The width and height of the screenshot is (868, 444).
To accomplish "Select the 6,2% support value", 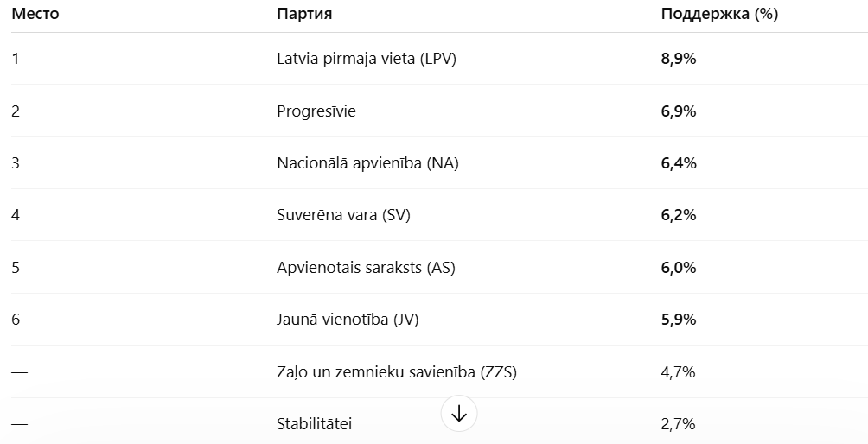I will pyautogui.click(x=679, y=215).
